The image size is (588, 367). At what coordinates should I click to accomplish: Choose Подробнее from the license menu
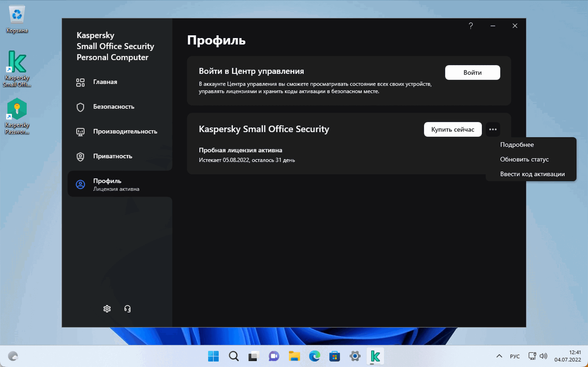tap(531, 145)
